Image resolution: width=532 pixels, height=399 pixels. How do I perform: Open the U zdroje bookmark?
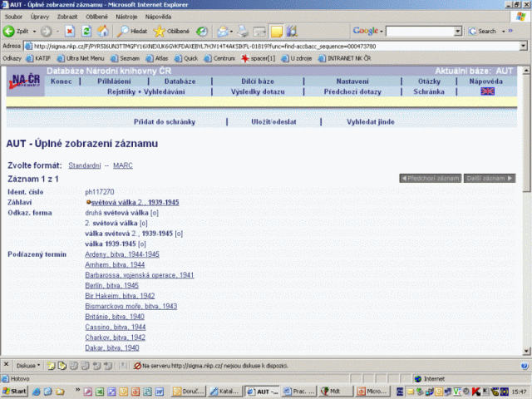pyautogui.click(x=296, y=58)
